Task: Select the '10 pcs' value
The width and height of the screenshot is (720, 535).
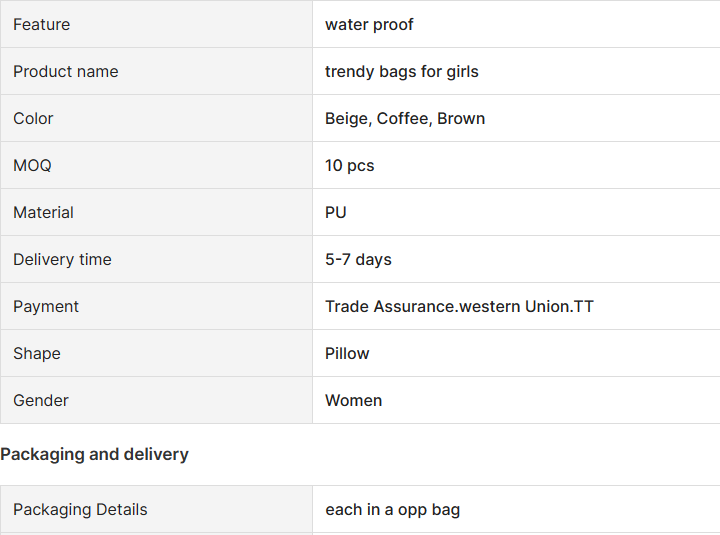Action: 349,165
